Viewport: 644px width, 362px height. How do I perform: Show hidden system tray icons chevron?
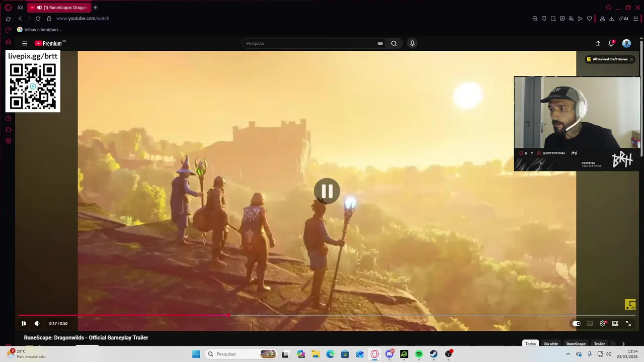coord(568,354)
